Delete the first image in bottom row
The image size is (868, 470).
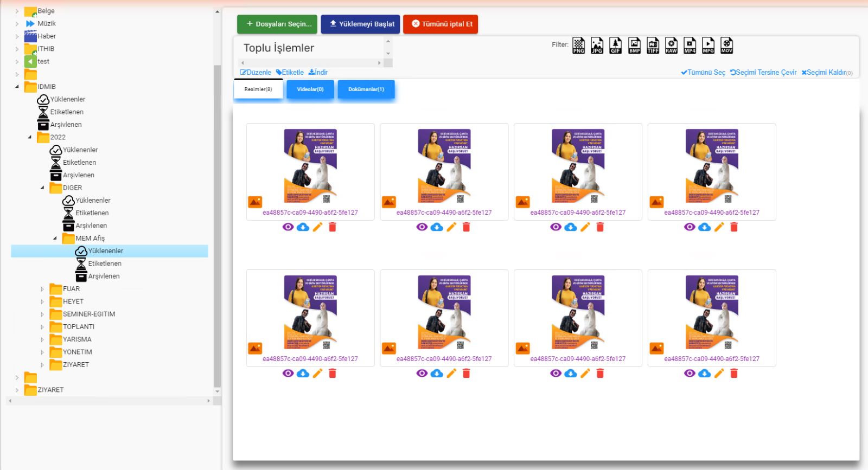click(333, 374)
